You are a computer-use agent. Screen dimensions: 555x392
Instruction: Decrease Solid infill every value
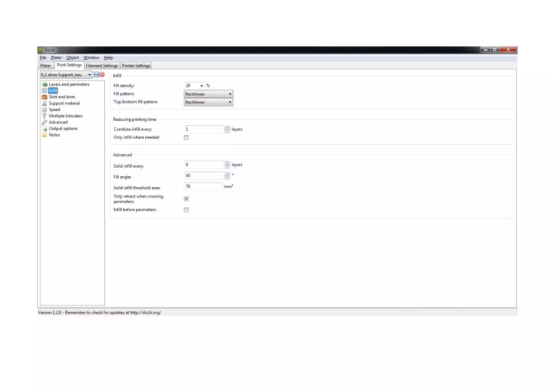point(228,166)
